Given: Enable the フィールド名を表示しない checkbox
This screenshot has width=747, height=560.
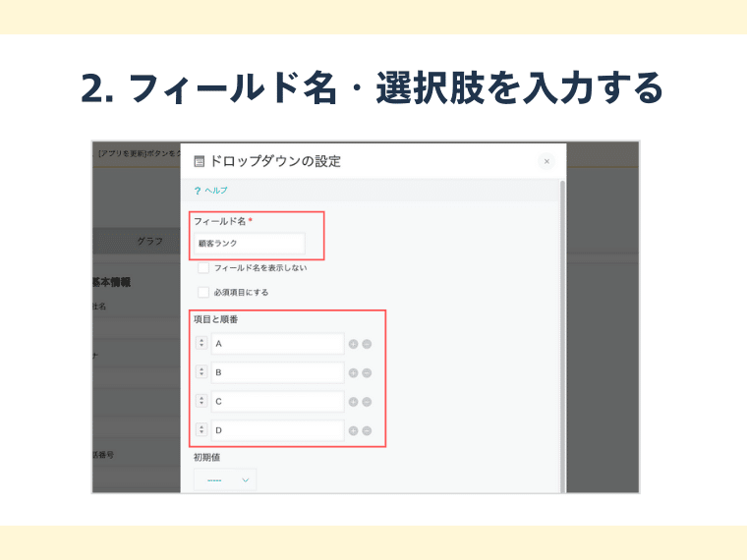Looking at the screenshot, I should tap(203, 267).
